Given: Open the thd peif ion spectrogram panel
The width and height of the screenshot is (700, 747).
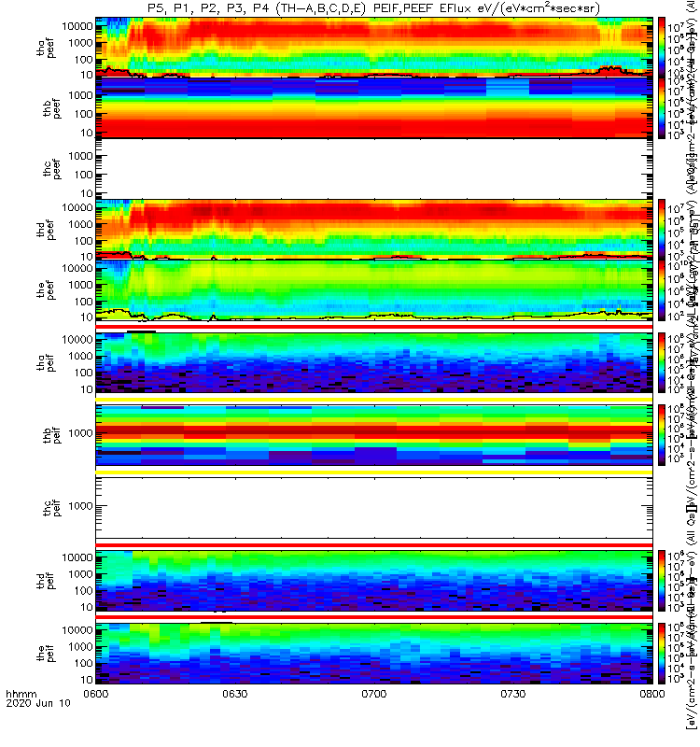Looking at the screenshot, I should click(x=374, y=581).
